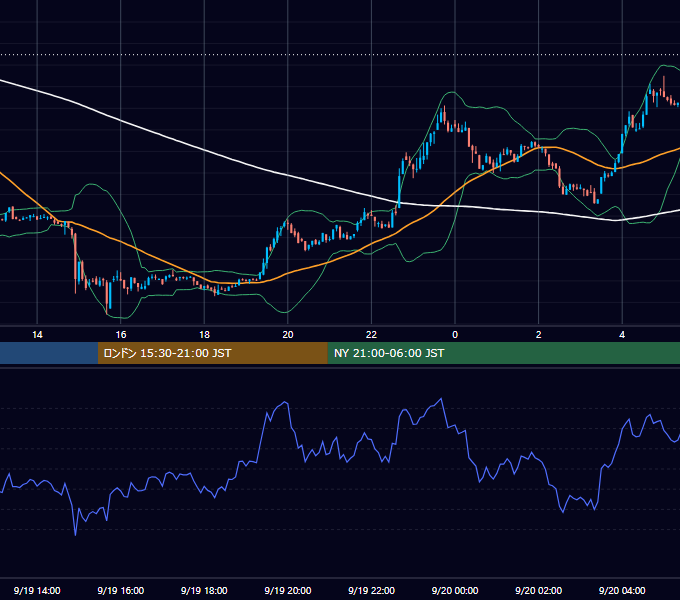680x600 pixels.
Task: Click the 9/20 00:00 time label
Action: pos(455,590)
